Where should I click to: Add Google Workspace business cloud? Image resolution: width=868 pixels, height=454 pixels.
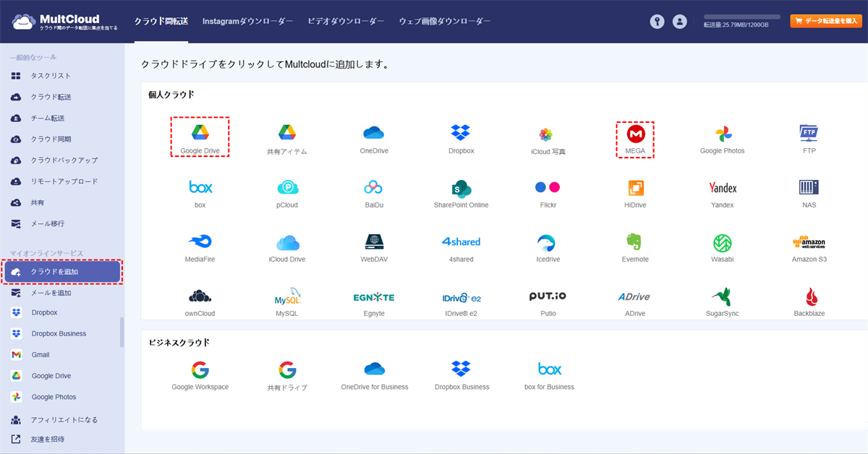(x=200, y=370)
